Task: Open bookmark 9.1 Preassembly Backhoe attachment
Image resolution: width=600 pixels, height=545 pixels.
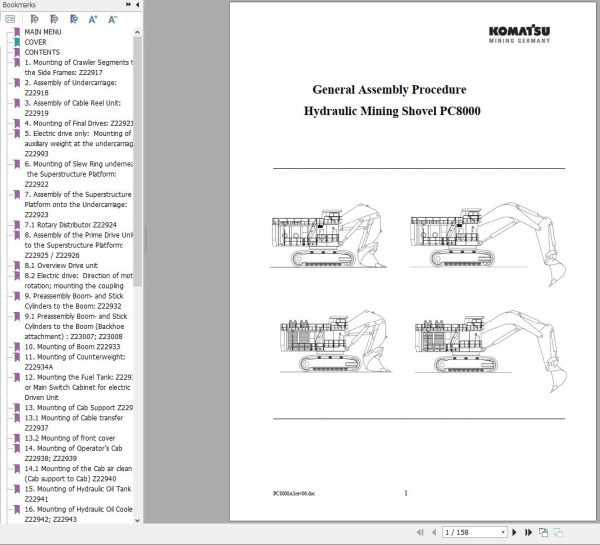Action: pos(76,326)
